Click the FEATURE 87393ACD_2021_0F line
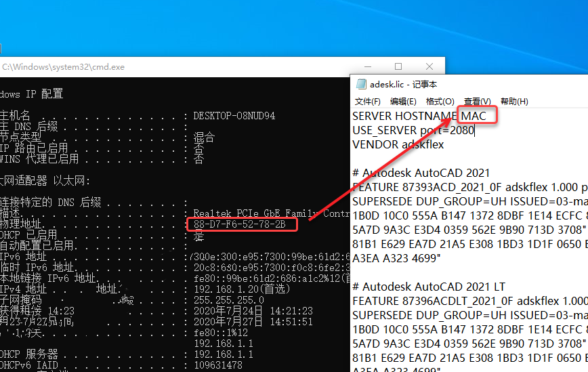This screenshot has width=588, height=372. click(470, 187)
